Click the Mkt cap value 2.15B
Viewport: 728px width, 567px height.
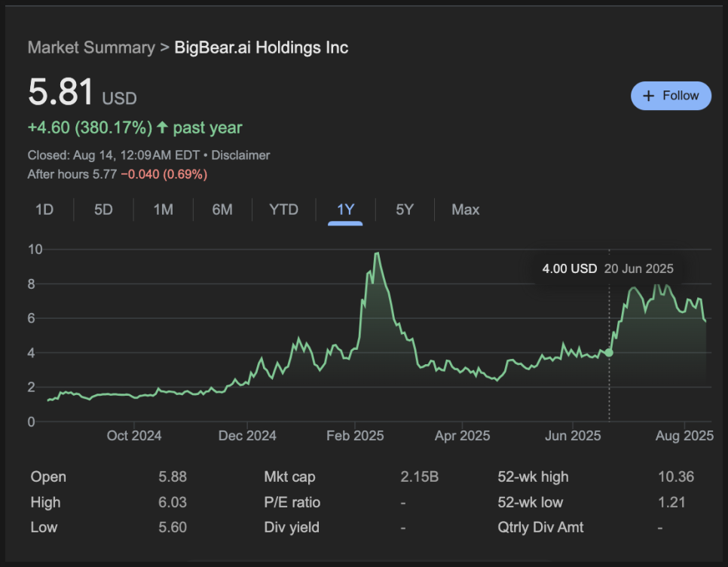419,477
